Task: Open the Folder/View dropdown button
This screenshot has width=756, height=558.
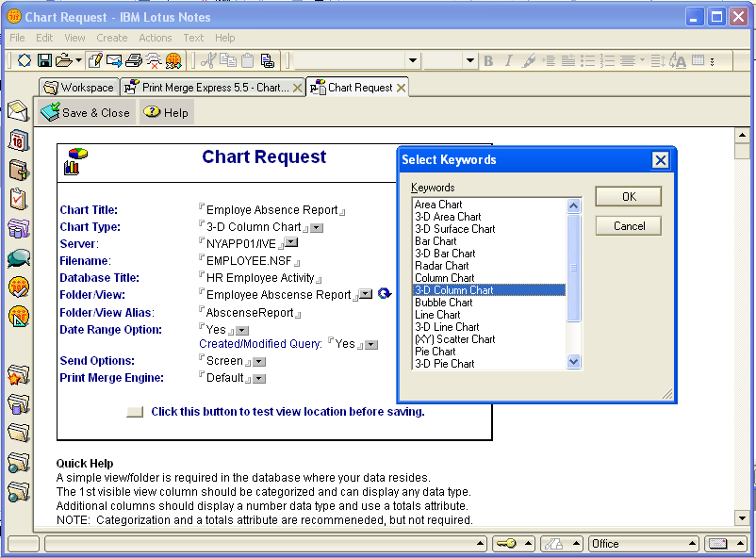Action: tap(366, 294)
